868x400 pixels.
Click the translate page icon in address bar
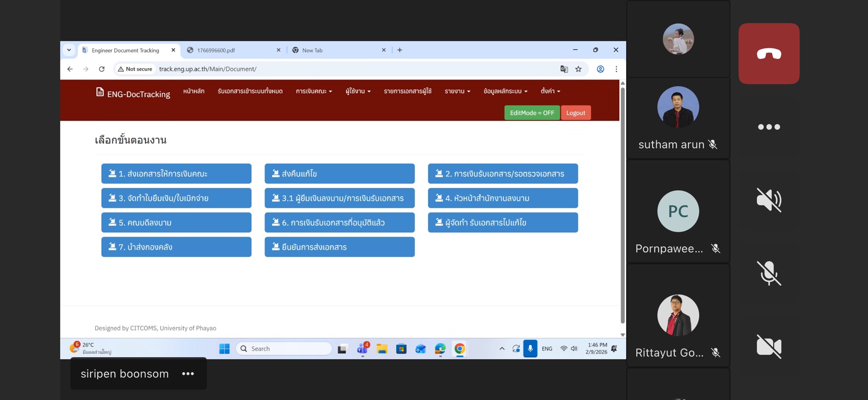click(x=564, y=69)
